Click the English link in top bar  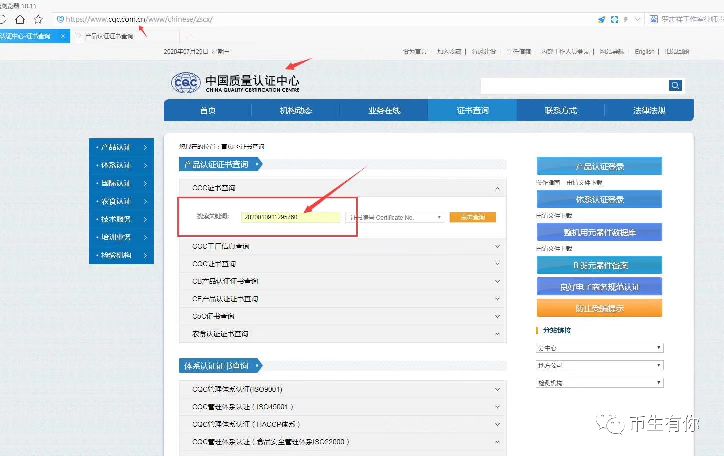(644, 51)
